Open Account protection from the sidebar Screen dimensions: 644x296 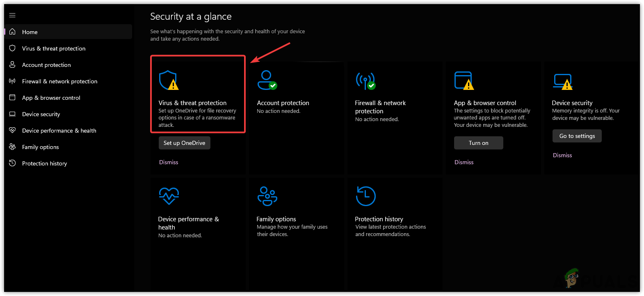click(x=46, y=65)
